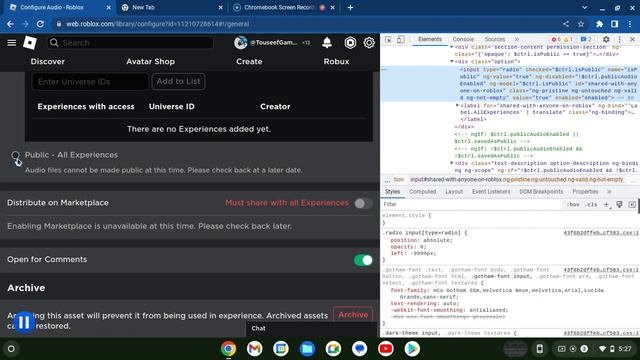Collapse the div class option node
640x360 pixels.
(x=452, y=62)
